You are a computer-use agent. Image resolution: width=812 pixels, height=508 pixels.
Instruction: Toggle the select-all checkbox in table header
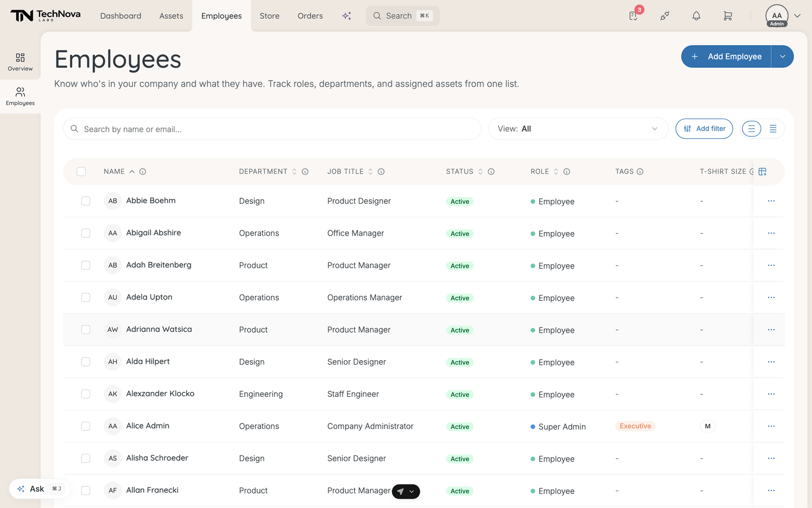point(81,172)
